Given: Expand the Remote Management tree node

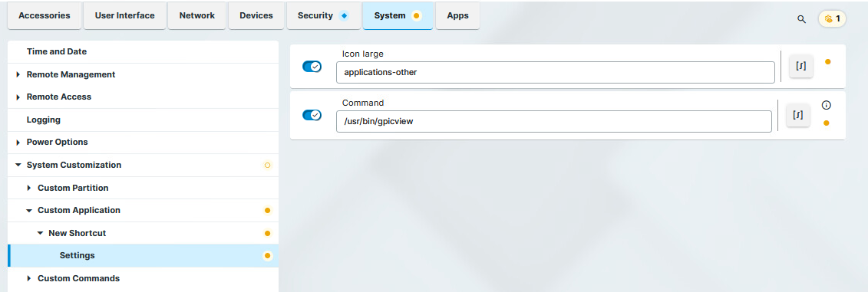Looking at the screenshot, I should point(18,74).
